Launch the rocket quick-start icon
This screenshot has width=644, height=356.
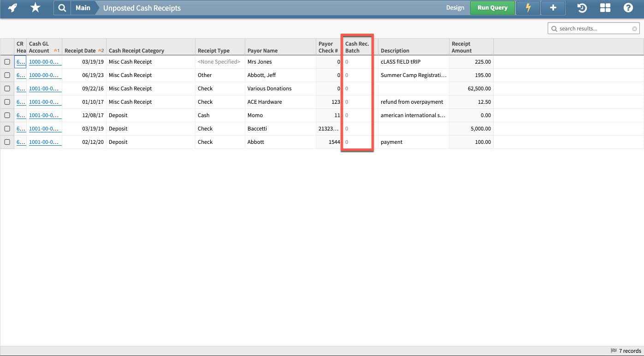coord(12,8)
